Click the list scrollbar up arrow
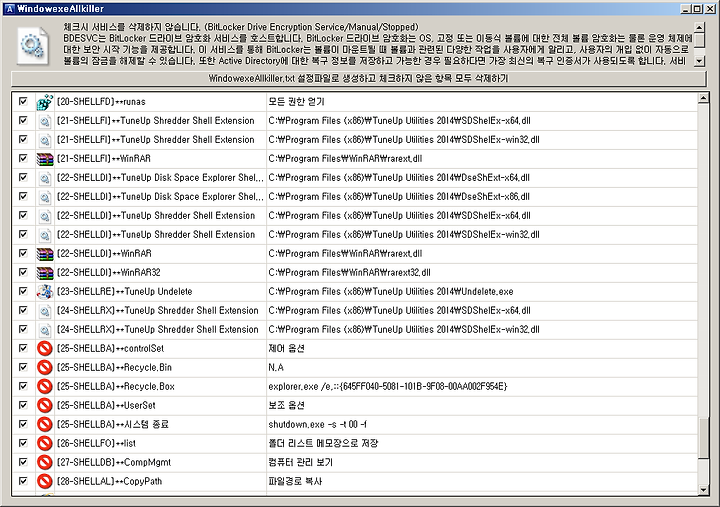This screenshot has width=720, height=507. [x=703, y=98]
